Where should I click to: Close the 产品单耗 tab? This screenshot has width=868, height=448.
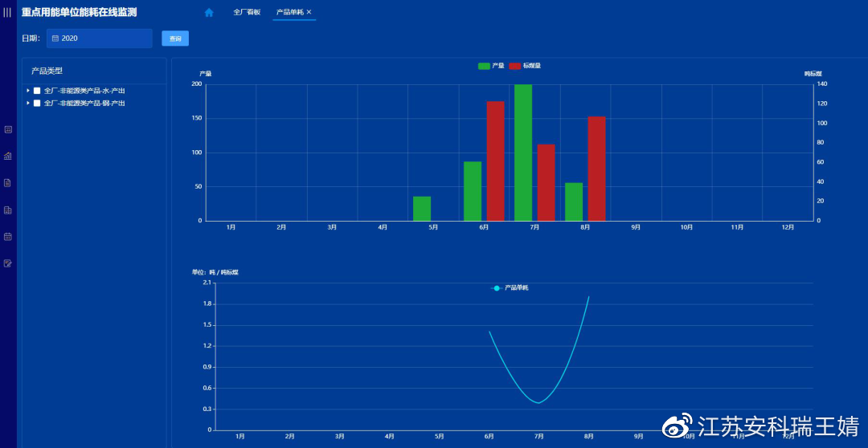[x=309, y=12]
